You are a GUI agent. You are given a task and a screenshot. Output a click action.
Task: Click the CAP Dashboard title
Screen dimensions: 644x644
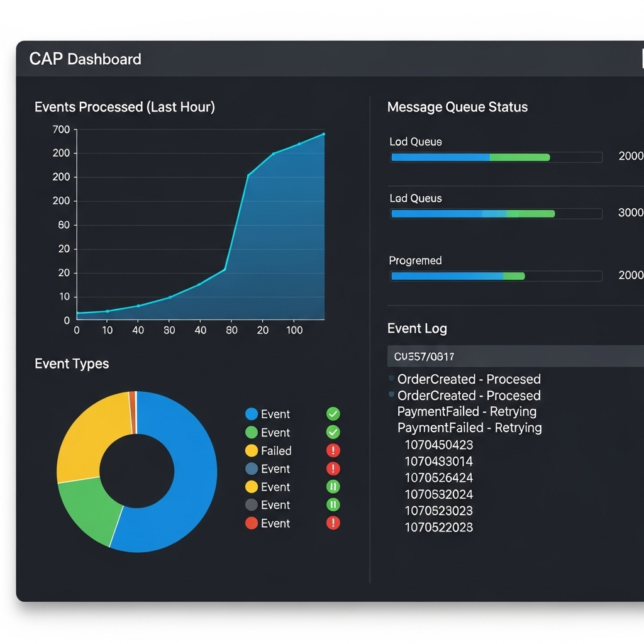click(85, 58)
